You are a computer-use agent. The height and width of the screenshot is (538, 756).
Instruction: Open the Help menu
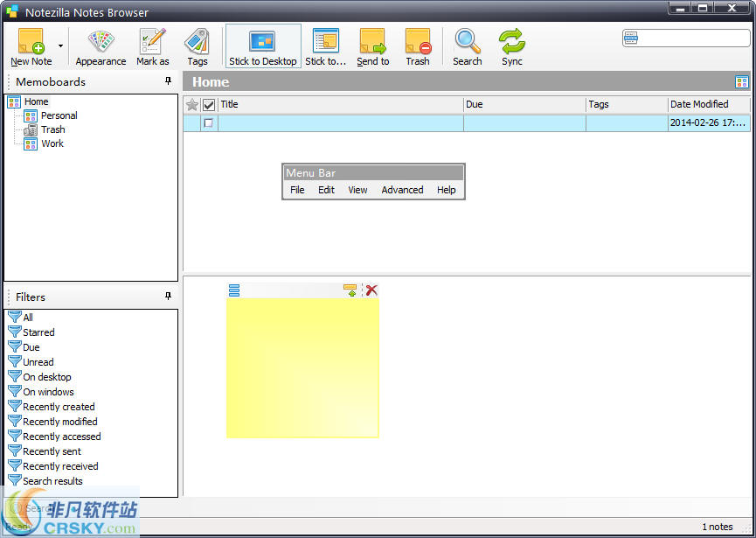[446, 190]
